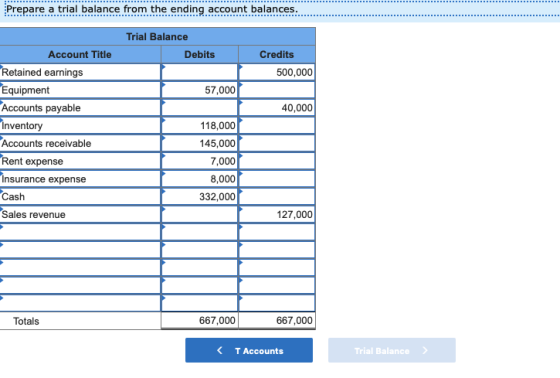This screenshot has width=560, height=378.
Task: Click the instruction text about preparing trial balance
Action: (x=152, y=9)
